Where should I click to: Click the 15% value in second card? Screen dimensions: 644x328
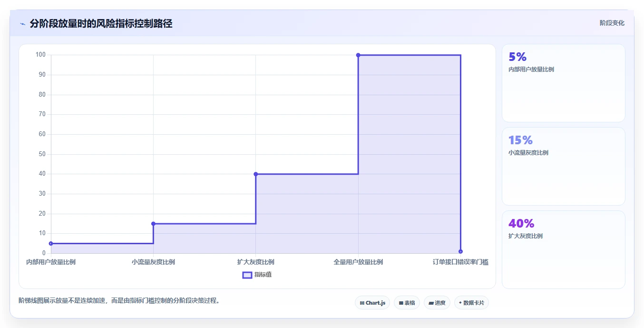point(520,140)
